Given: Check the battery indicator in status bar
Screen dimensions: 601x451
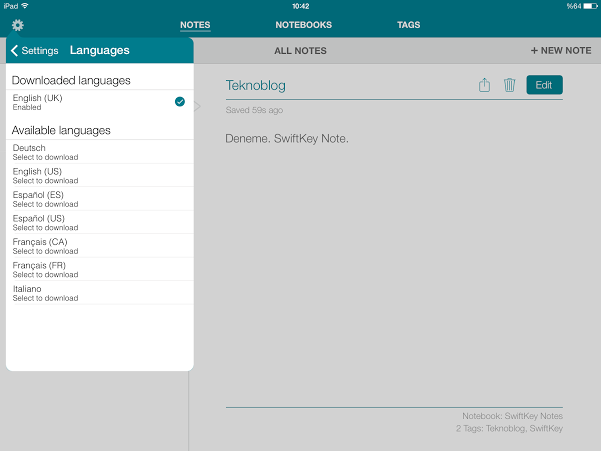Looking at the screenshot, I should (590, 6).
